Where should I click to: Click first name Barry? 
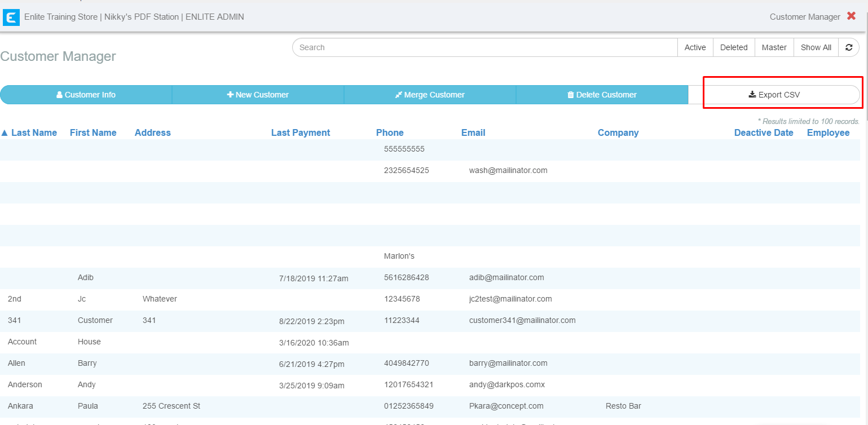87,363
